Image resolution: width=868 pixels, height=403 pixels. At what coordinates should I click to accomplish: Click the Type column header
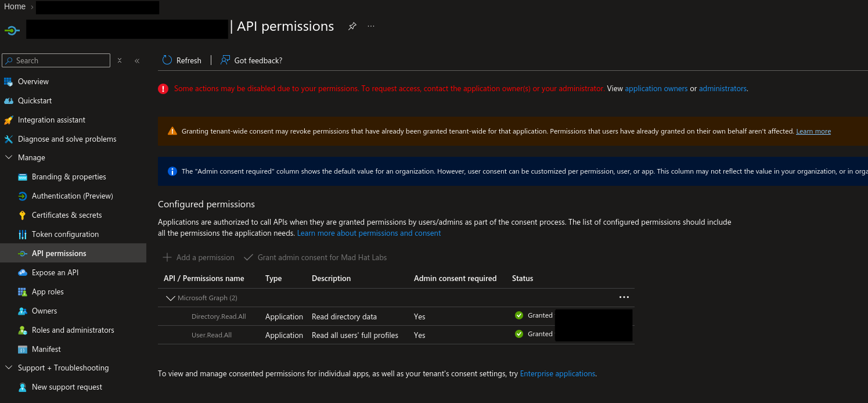point(273,278)
